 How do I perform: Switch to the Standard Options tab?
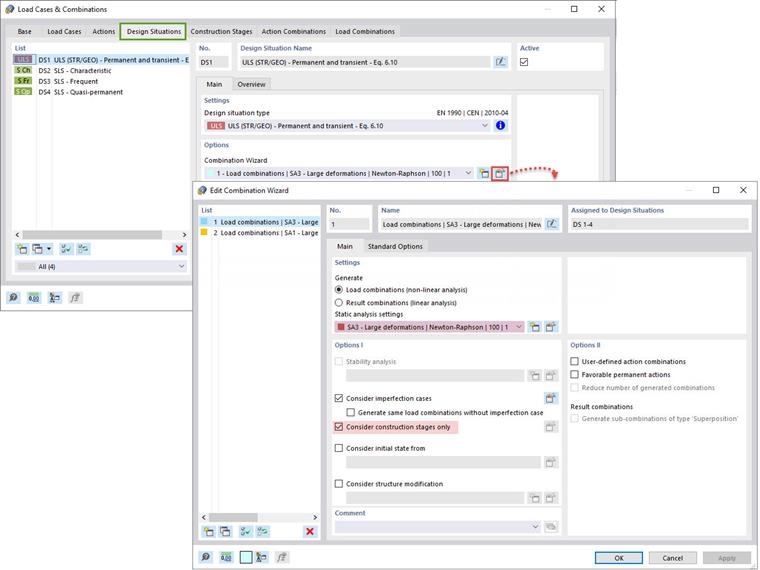pyautogui.click(x=395, y=246)
